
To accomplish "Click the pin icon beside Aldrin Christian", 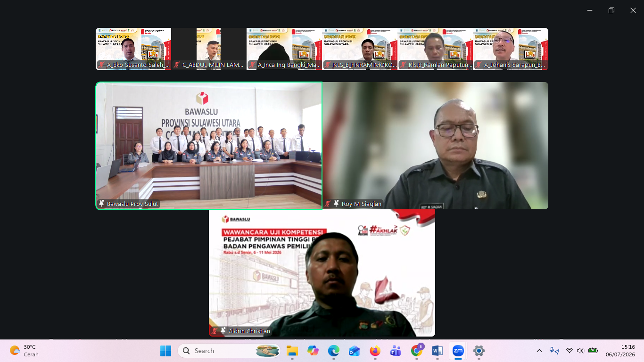I will (x=223, y=331).
